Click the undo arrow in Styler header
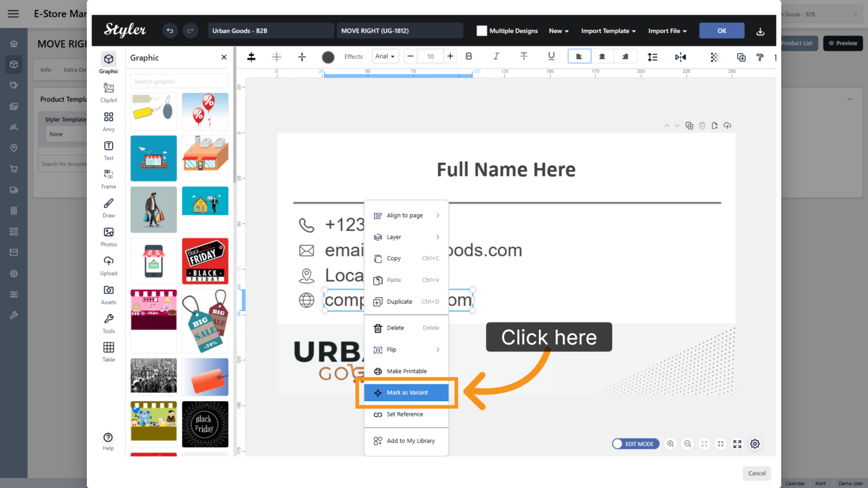 click(x=169, y=31)
